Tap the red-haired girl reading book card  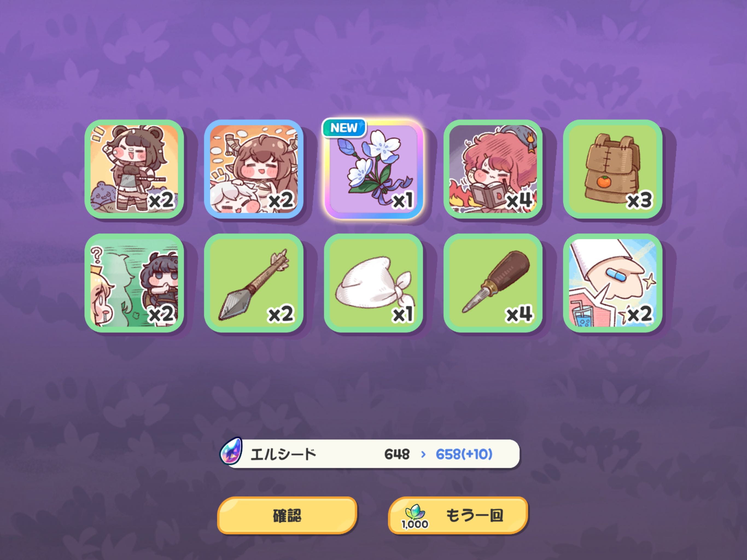coord(493,169)
